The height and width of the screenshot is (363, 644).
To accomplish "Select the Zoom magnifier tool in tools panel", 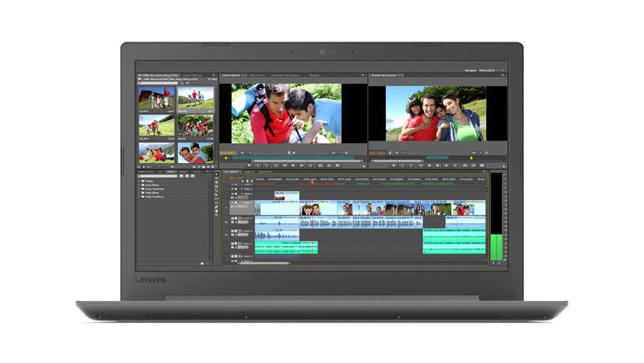I will (216, 215).
